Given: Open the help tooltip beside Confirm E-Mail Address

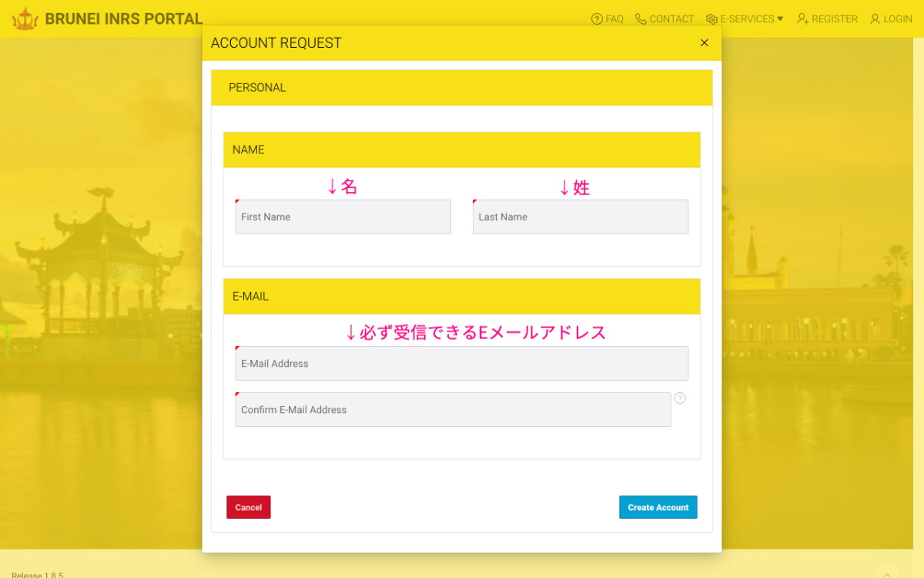Looking at the screenshot, I should point(679,398).
